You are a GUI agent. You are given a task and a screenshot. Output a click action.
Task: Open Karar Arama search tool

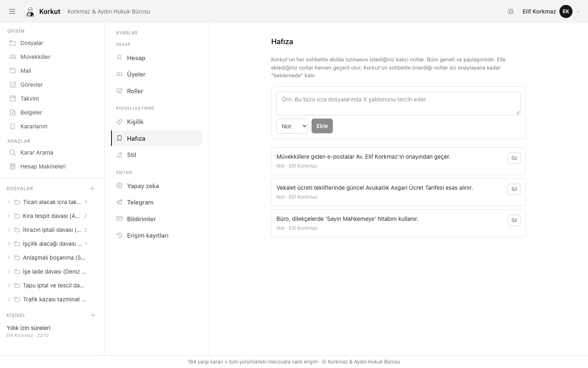click(52, 153)
